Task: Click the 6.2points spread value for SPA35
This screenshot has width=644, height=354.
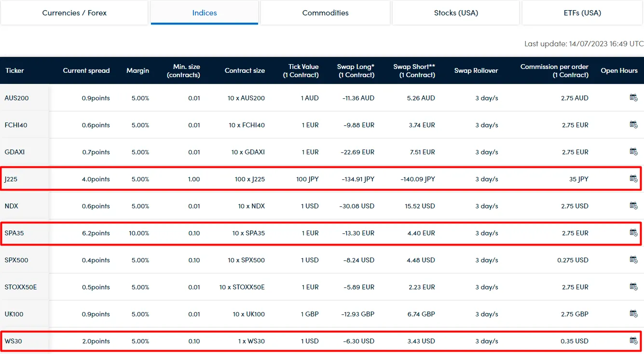Action: click(x=96, y=233)
